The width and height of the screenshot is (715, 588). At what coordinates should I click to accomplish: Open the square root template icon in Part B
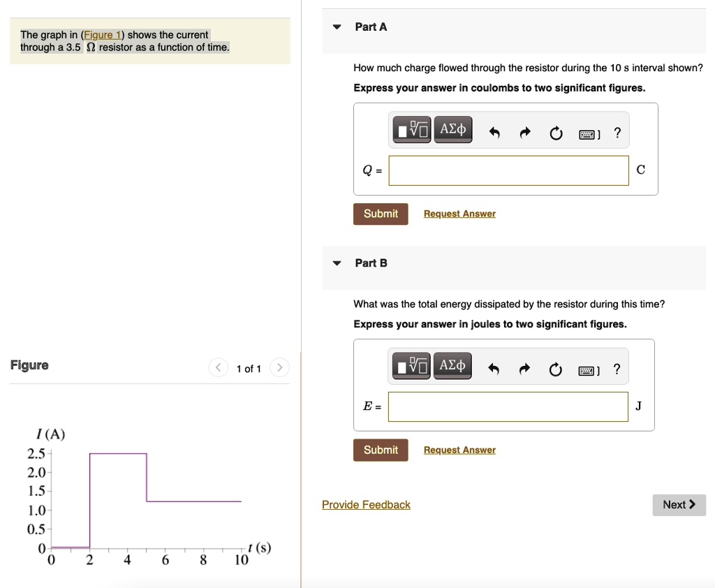tap(411, 365)
